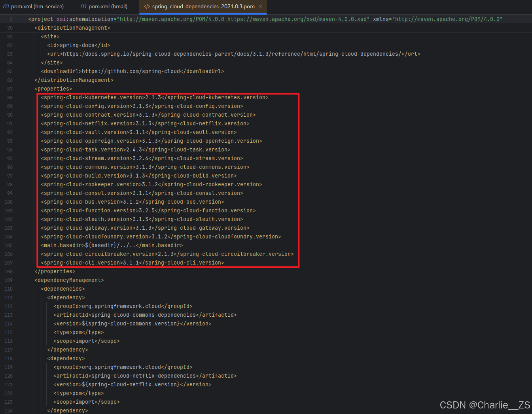This screenshot has height=414, width=532.
Task: Click spring-cloud-task.version 2.4.3 line
Action: 136,149
